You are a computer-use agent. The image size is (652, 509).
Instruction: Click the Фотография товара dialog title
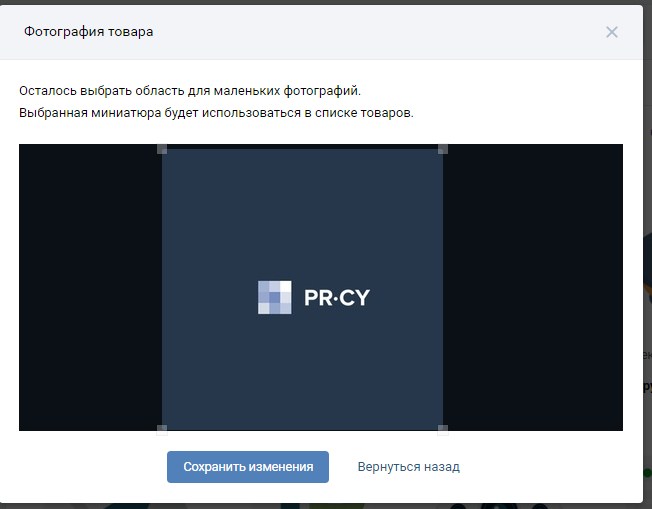pyautogui.click(x=88, y=32)
